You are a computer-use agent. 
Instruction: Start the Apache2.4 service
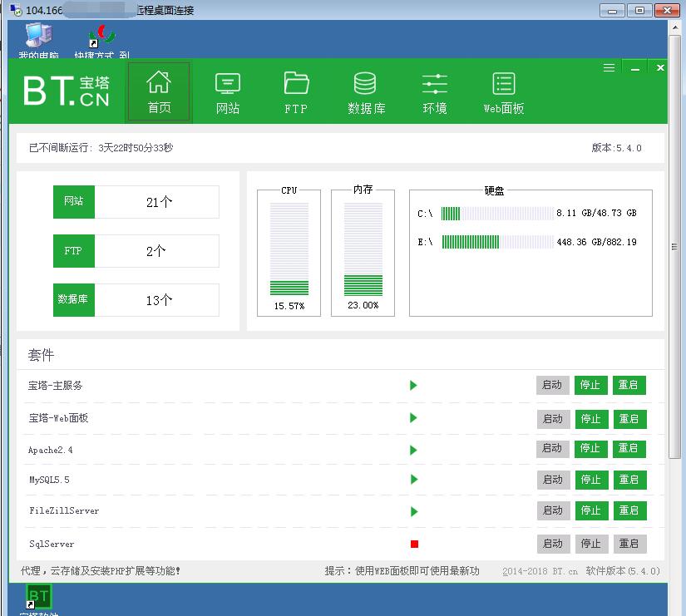coord(553,448)
